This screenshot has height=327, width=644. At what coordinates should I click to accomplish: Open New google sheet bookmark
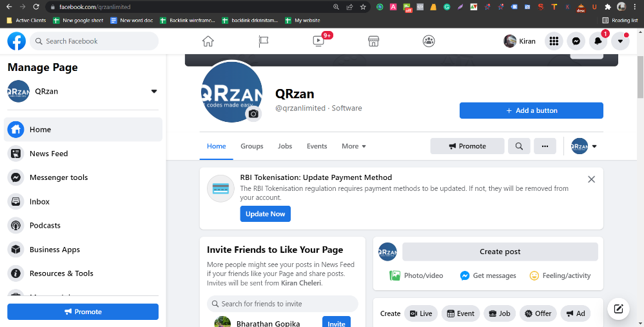click(x=78, y=20)
